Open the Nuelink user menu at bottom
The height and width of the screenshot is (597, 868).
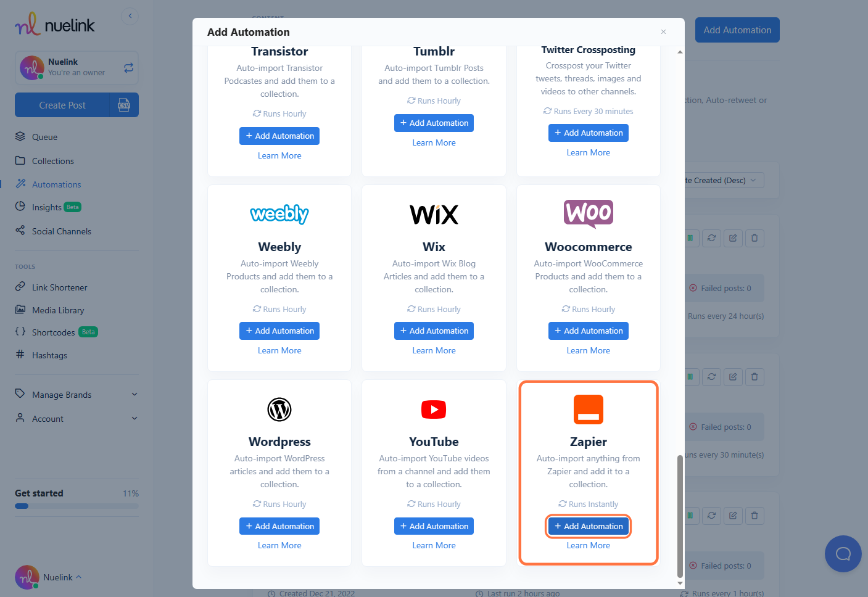point(48,577)
